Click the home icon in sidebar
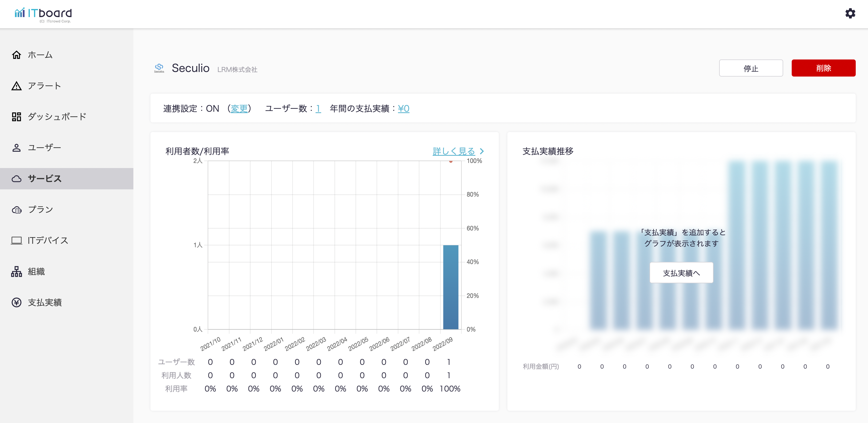The image size is (868, 423). [x=16, y=55]
